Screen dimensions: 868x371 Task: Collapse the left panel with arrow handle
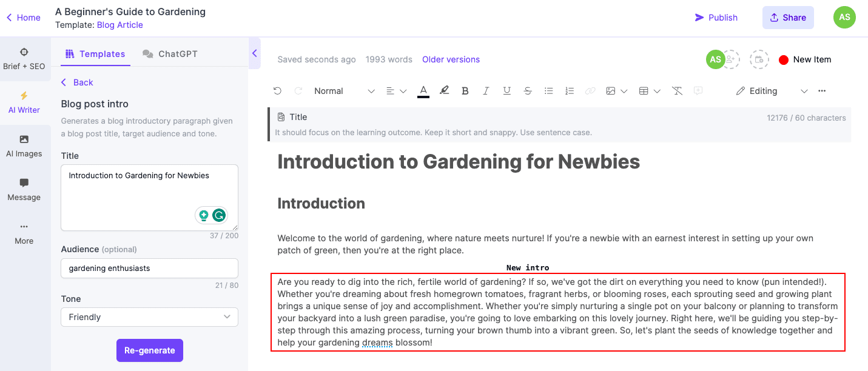coord(255,53)
